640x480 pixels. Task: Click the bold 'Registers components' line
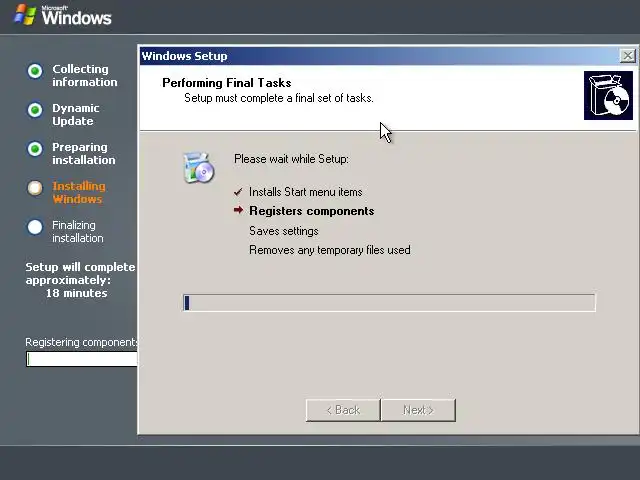(x=312, y=211)
